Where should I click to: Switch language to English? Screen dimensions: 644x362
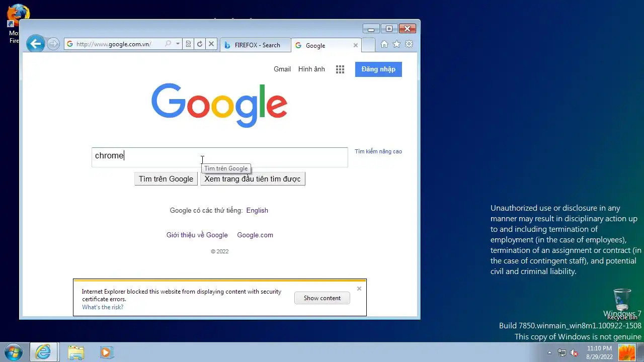pyautogui.click(x=257, y=210)
